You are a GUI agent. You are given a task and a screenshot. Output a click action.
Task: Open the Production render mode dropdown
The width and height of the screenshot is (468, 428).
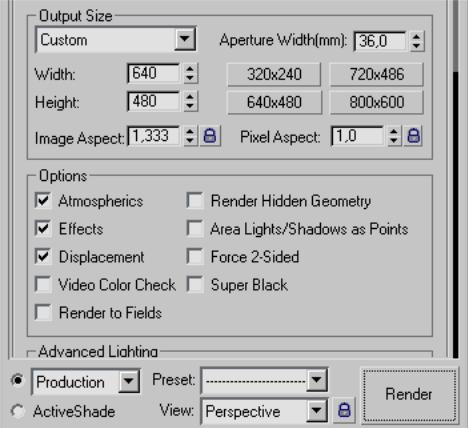tap(129, 381)
